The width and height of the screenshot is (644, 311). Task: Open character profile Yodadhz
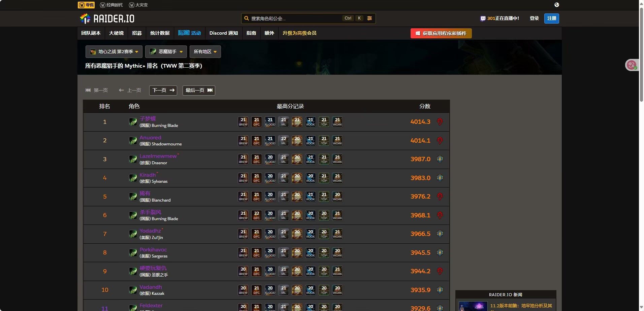150,231
